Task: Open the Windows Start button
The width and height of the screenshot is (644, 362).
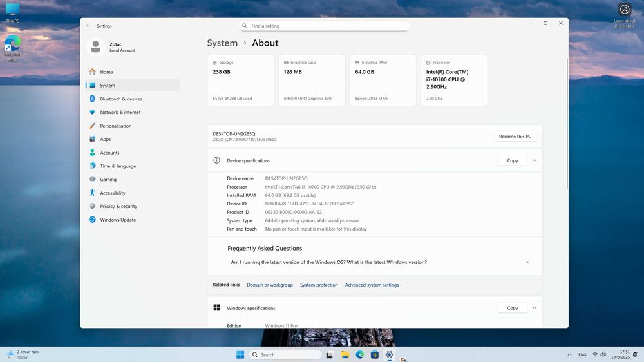Action: pyautogui.click(x=240, y=355)
